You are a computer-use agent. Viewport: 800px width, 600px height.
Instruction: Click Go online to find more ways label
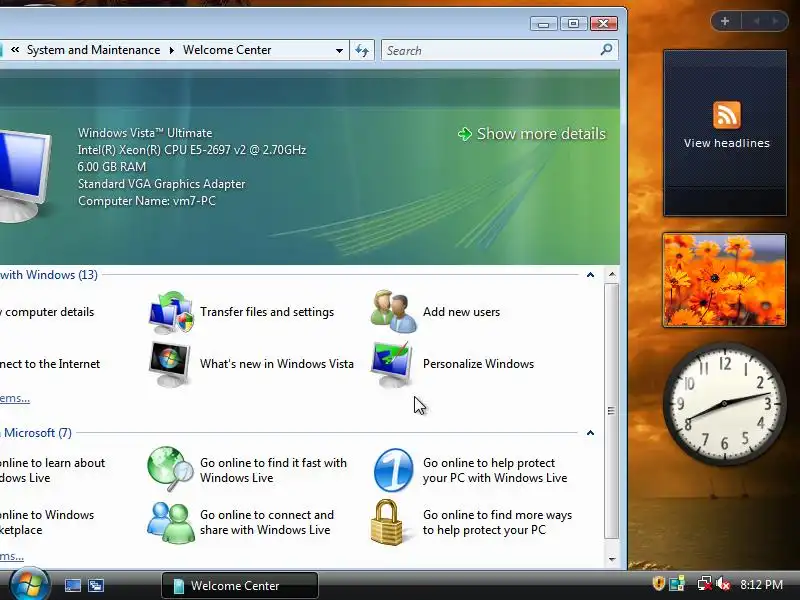point(497,522)
